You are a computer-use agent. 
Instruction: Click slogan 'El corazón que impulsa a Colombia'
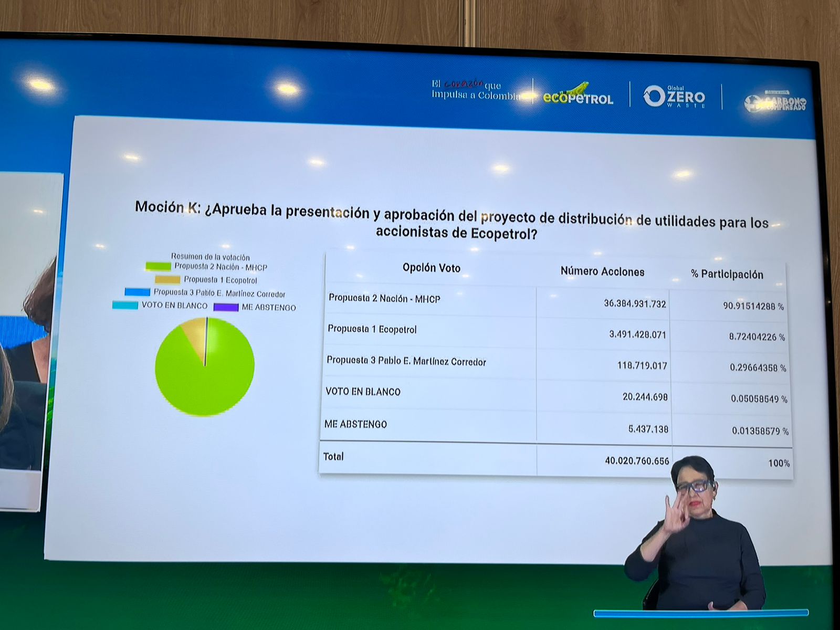point(476,90)
